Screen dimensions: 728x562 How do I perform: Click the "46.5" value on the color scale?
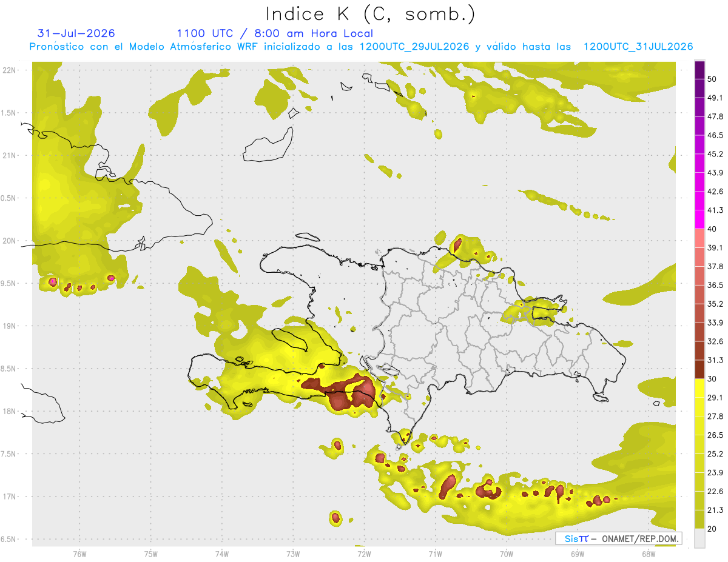click(715, 135)
